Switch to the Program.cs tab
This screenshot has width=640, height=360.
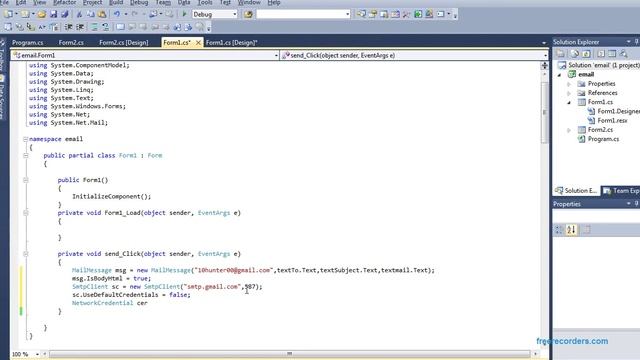(x=27, y=42)
